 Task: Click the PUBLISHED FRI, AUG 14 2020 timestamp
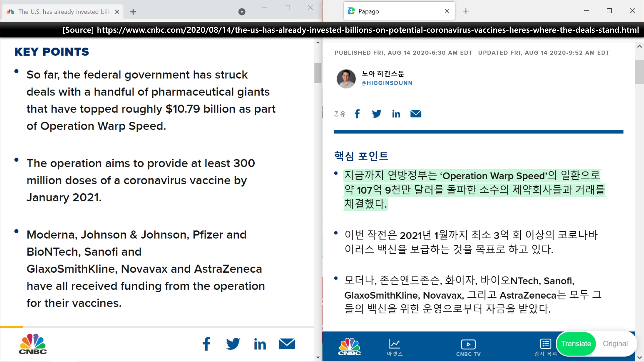[403, 53]
